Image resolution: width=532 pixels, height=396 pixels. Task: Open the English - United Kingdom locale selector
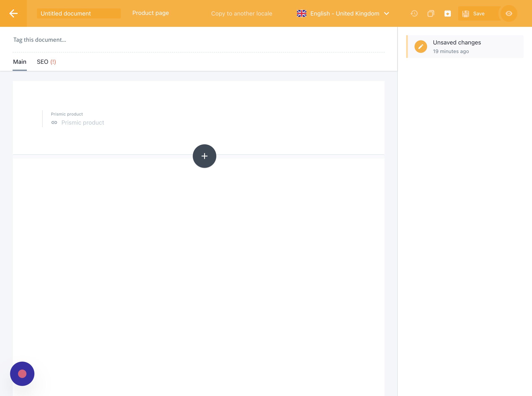[344, 13]
